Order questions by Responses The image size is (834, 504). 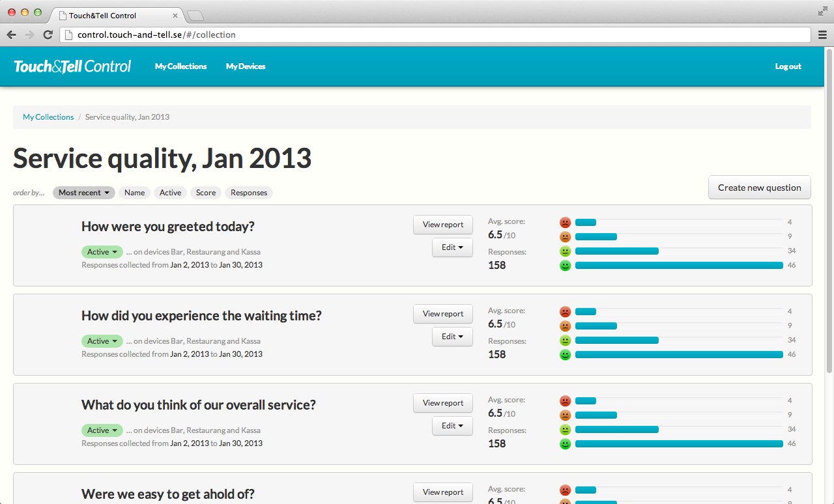[249, 193]
